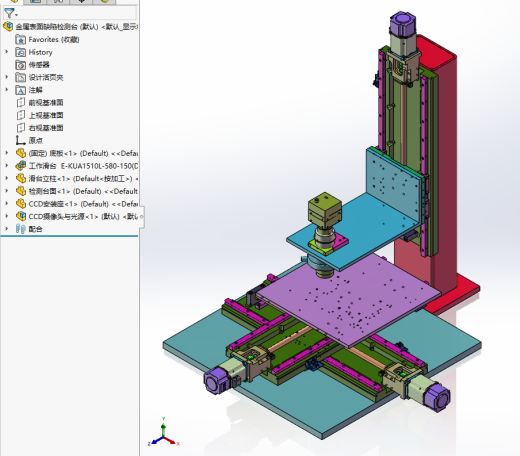Select the 原点 origin icon
The width and height of the screenshot is (520, 456).
click(x=21, y=140)
